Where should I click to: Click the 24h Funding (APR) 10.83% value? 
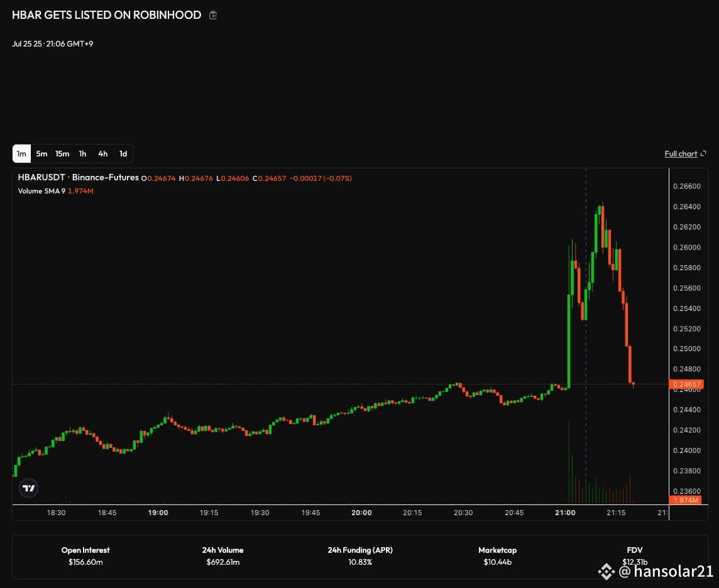click(360, 562)
